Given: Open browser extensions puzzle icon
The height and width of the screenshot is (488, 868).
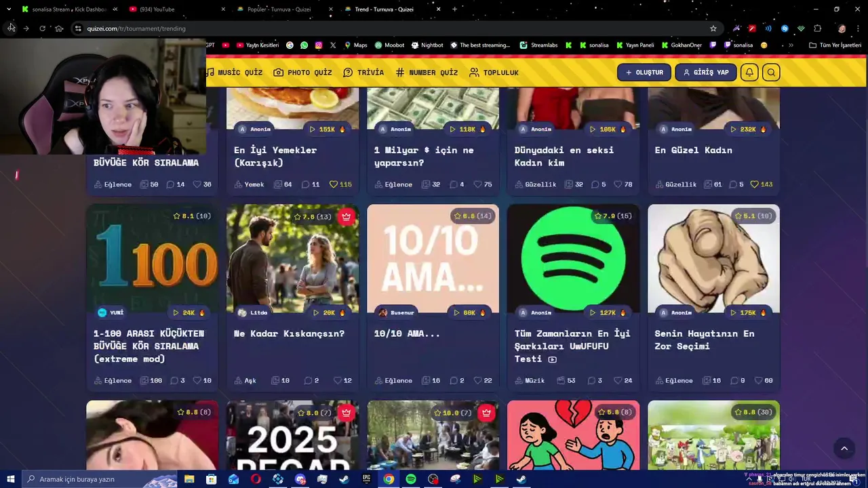Looking at the screenshot, I should 817,28.
